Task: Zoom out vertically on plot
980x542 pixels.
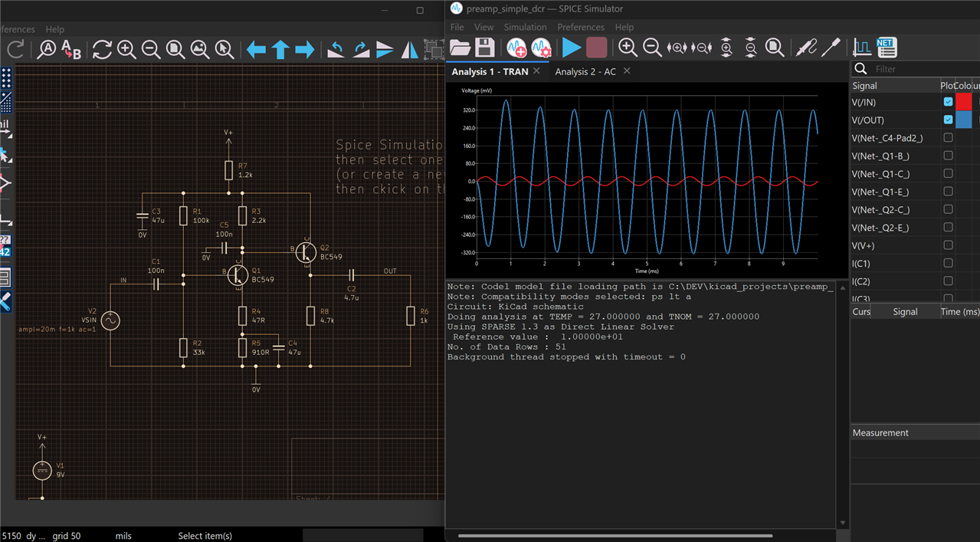Action: tap(750, 48)
